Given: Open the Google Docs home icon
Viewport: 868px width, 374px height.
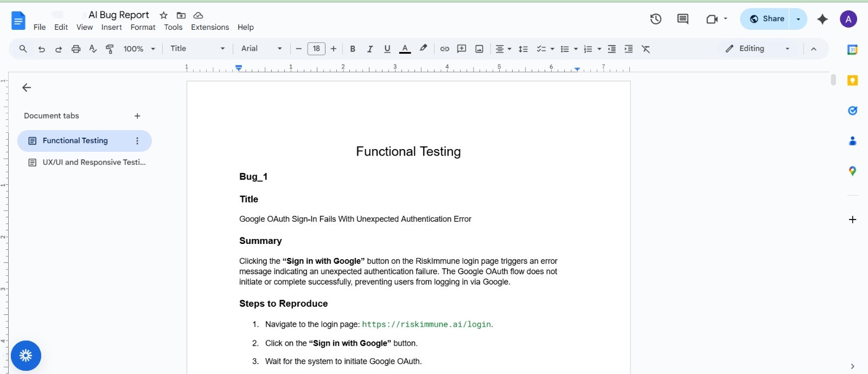Looking at the screenshot, I should tap(18, 21).
